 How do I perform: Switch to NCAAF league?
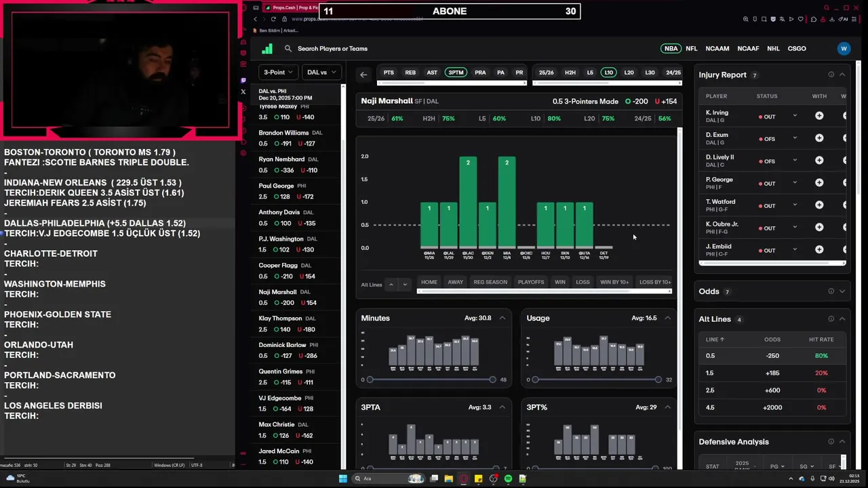click(x=748, y=49)
